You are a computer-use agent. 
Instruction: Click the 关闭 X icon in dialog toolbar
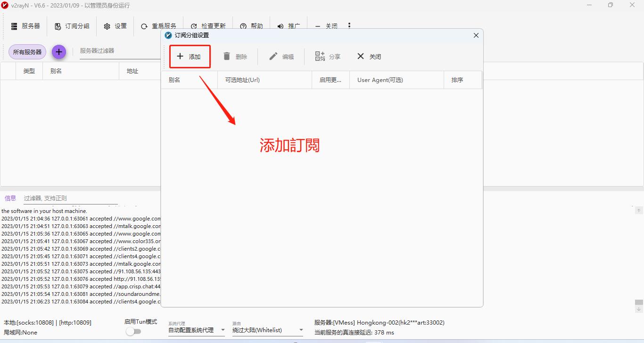361,56
